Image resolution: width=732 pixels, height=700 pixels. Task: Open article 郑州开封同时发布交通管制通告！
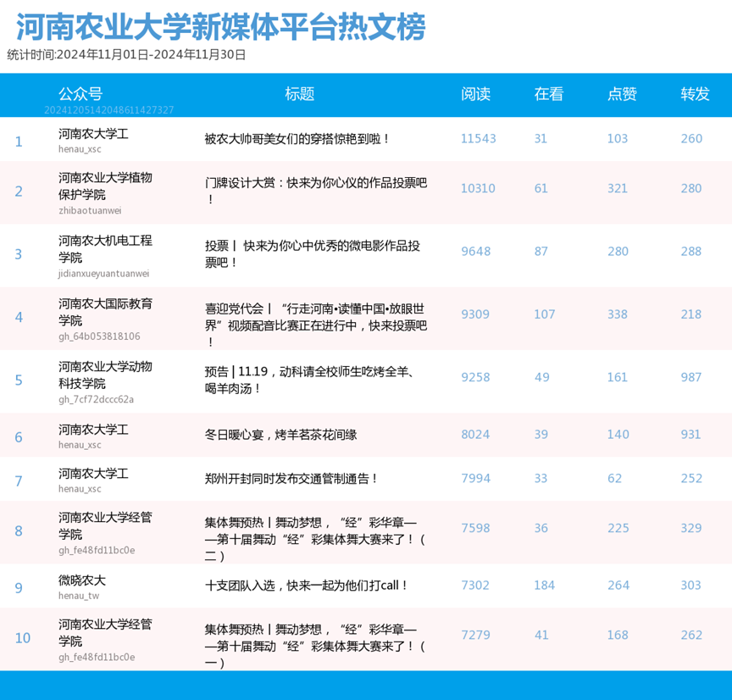point(291,479)
